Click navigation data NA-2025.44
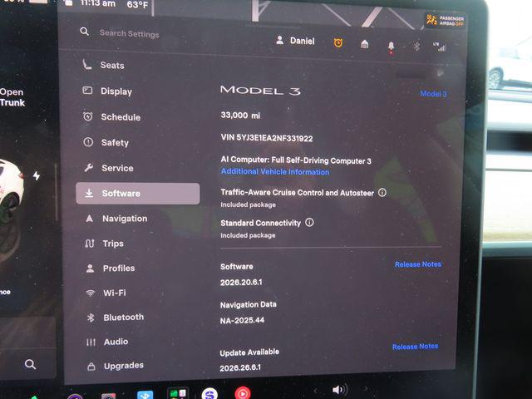The height and width of the screenshot is (399, 532). point(242,320)
